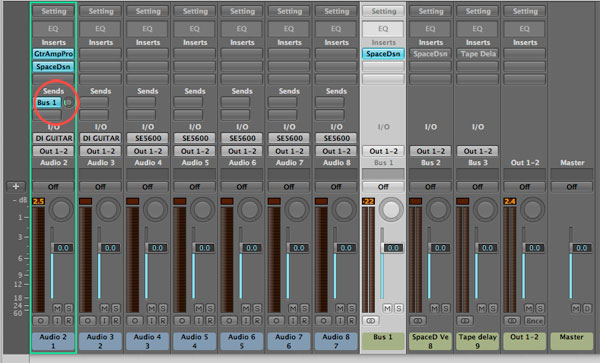Click mono format circle on Audio 5 strip
Viewport: 600px width, 363px height.
click(182, 321)
